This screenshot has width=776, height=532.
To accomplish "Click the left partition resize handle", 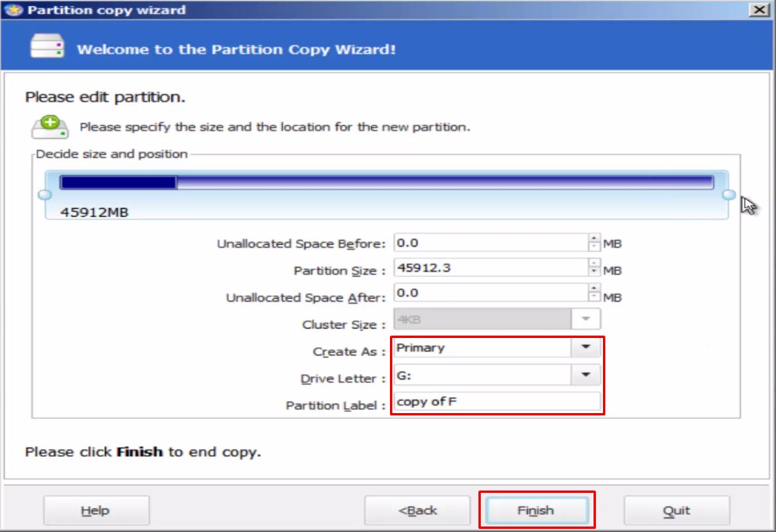I will 45,195.
